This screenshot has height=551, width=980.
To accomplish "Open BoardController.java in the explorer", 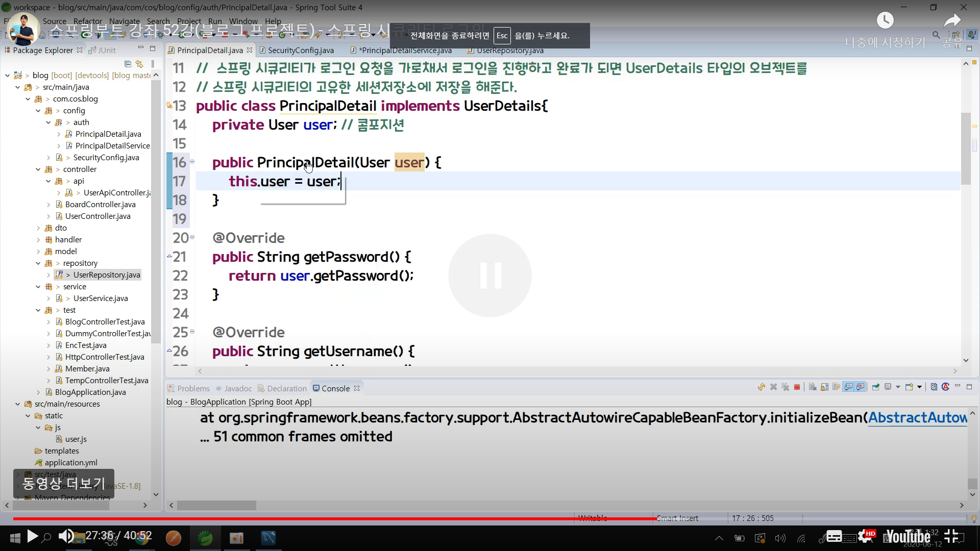I will click(100, 205).
